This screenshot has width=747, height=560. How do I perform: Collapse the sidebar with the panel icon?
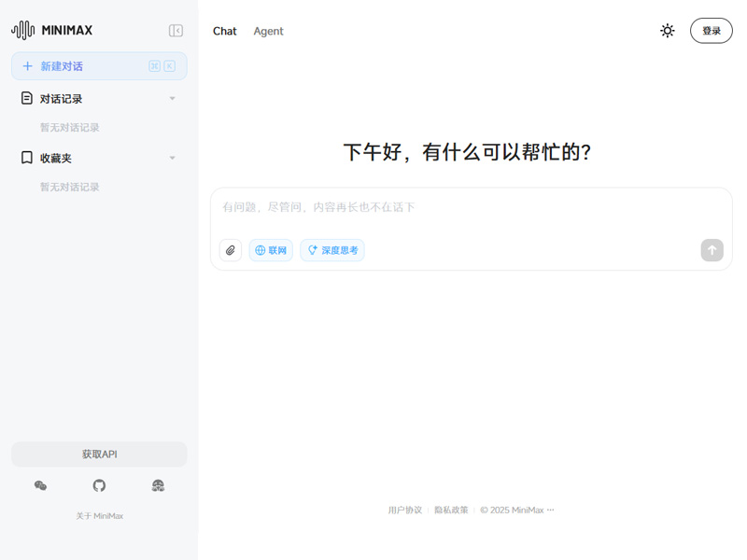(176, 31)
